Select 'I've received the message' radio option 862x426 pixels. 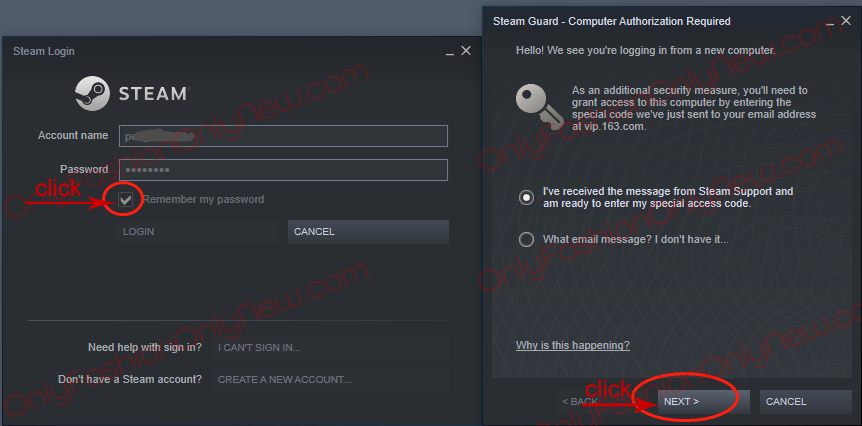pos(527,198)
